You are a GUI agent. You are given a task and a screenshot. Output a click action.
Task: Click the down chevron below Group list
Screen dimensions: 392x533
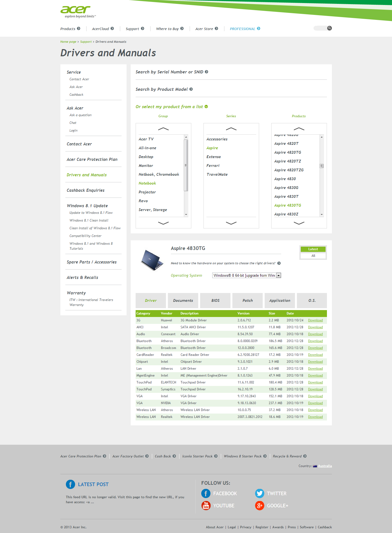tap(163, 223)
